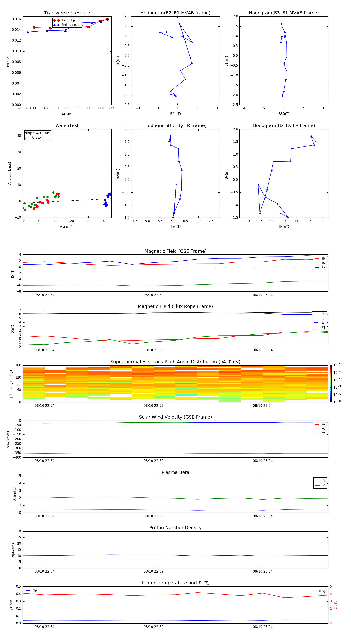Click the "Hodogram(Bx_By FR frame)" title
Image resolution: width=351 pixels, height=644 pixels.
284,125
